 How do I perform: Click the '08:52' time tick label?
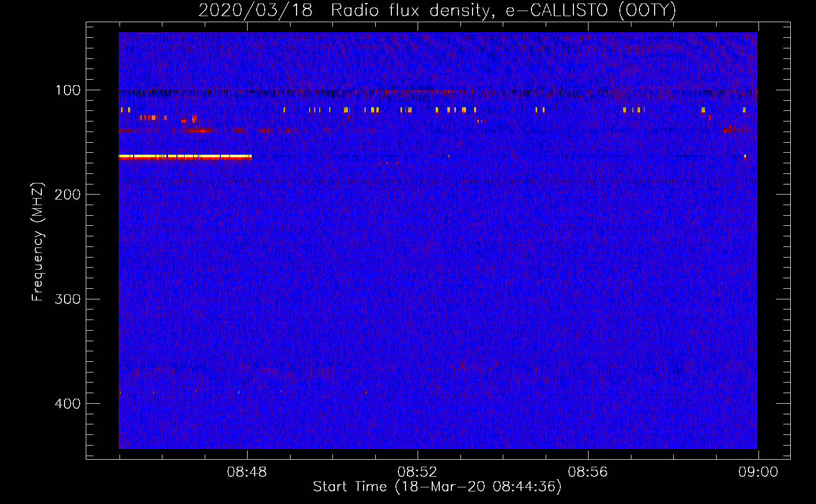click(x=418, y=472)
